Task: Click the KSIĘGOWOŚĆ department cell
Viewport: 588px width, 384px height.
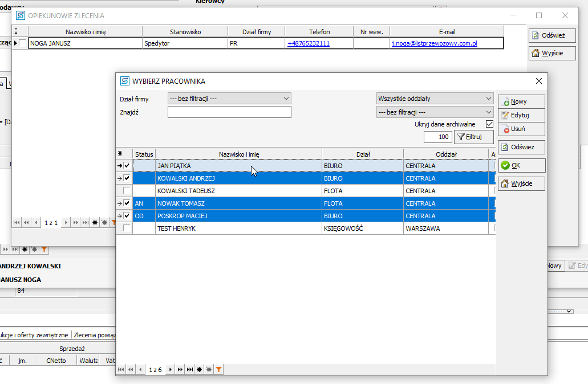Action: tap(363, 228)
